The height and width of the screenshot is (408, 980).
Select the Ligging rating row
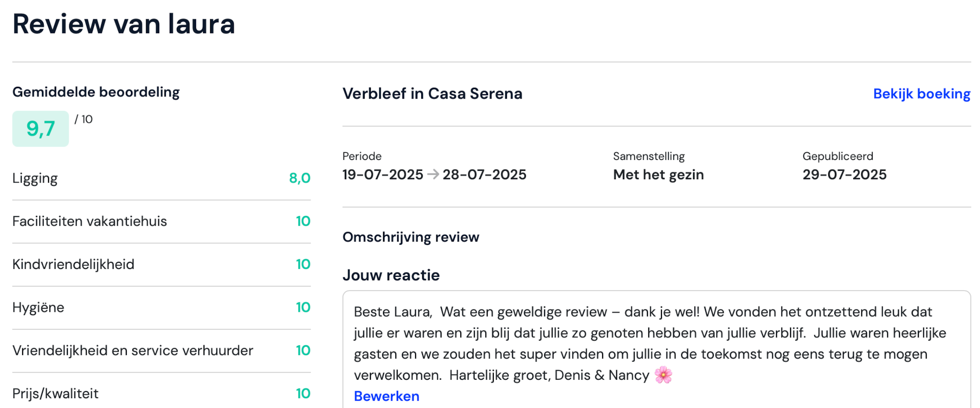pos(161,178)
